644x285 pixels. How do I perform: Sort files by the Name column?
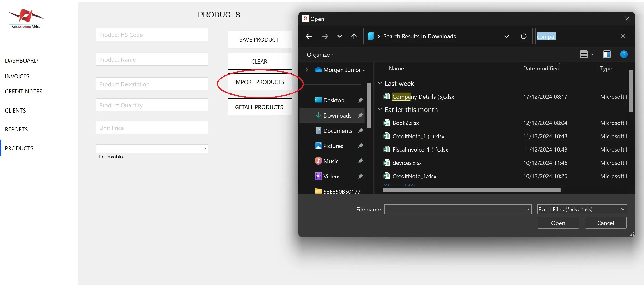point(396,69)
